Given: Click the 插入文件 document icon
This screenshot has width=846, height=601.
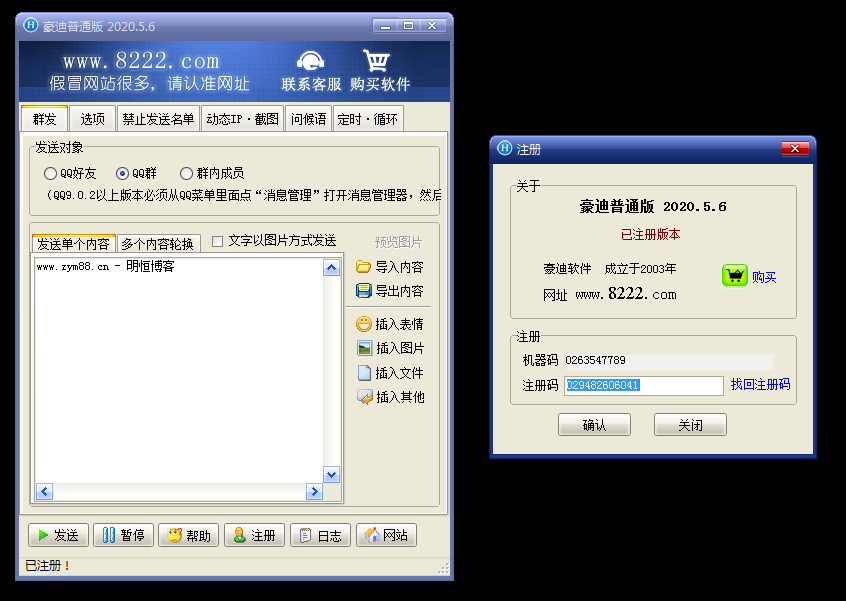Looking at the screenshot, I should [x=364, y=373].
